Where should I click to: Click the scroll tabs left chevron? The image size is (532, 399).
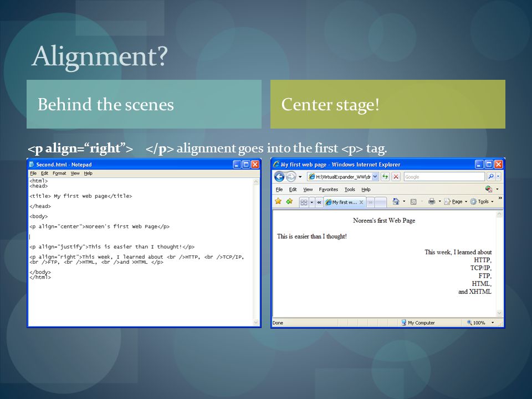coord(319,203)
